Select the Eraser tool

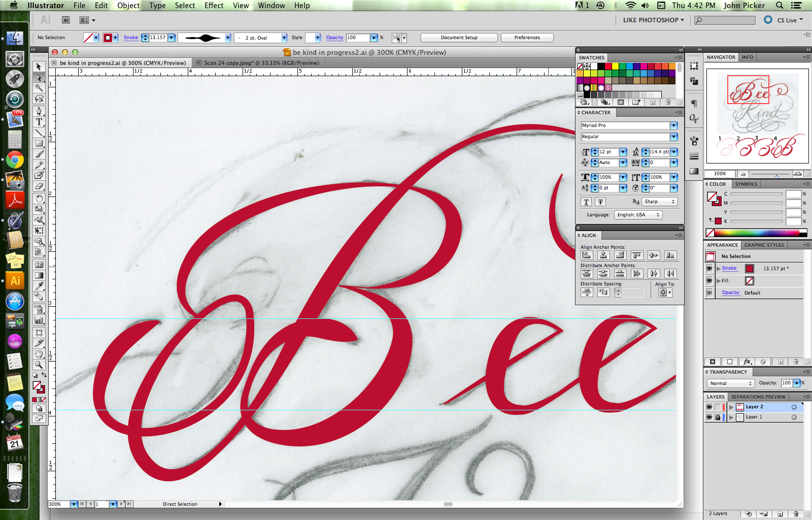tap(39, 186)
